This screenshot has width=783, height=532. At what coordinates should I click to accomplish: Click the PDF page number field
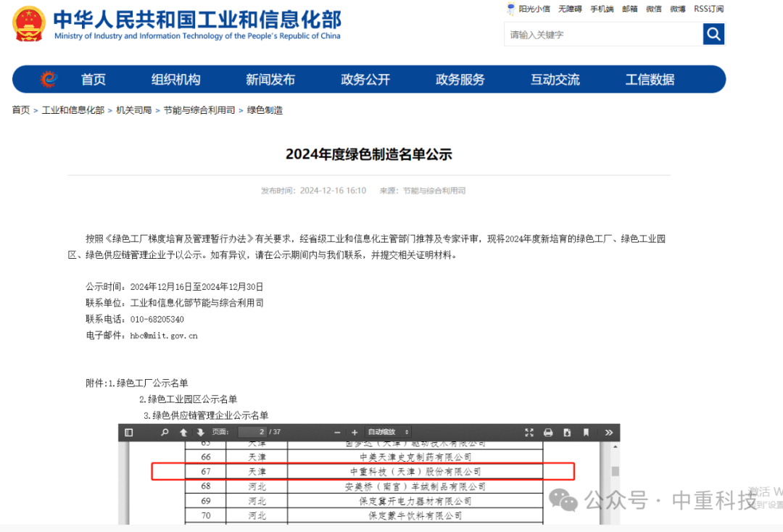pyautogui.click(x=252, y=432)
